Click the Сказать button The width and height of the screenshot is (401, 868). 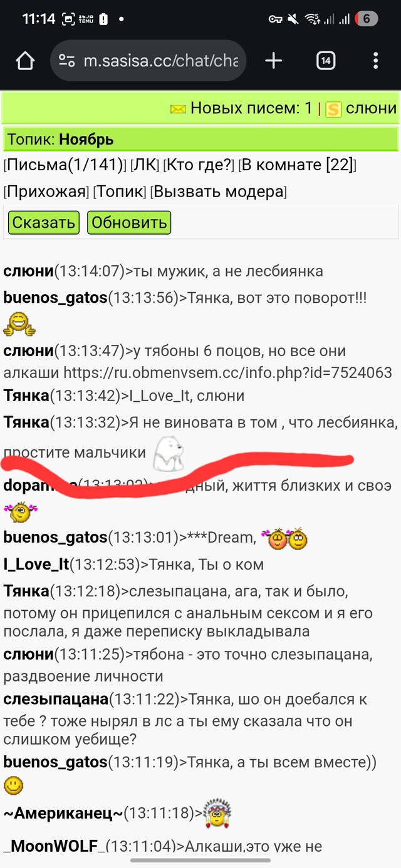pyautogui.click(x=44, y=222)
